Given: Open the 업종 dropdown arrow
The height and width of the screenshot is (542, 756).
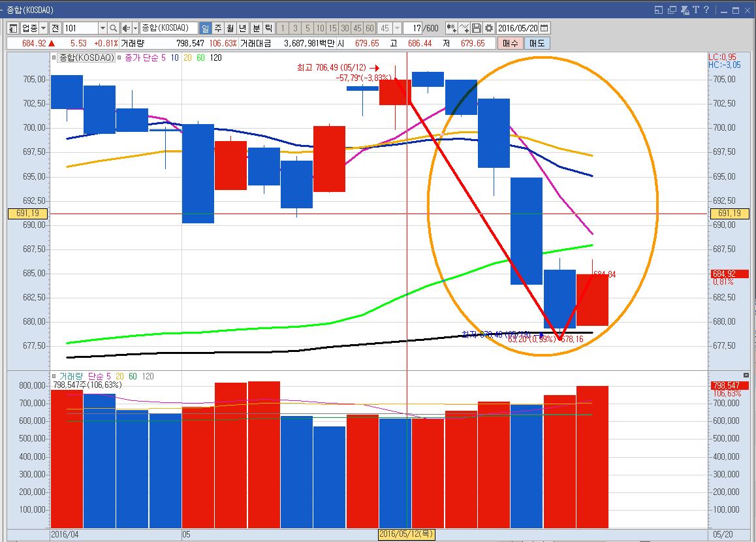Looking at the screenshot, I should (x=43, y=28).
